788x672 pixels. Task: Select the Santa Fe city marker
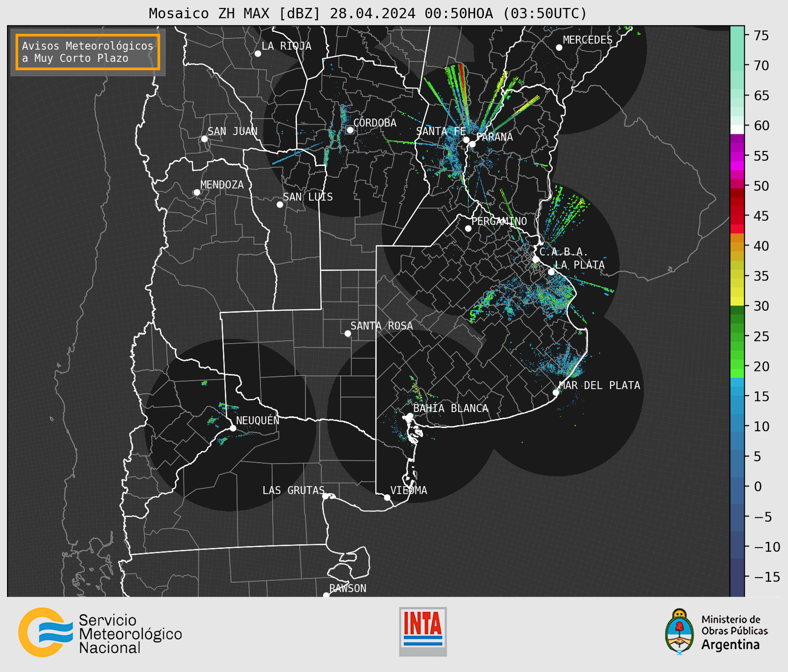[466, 140]
